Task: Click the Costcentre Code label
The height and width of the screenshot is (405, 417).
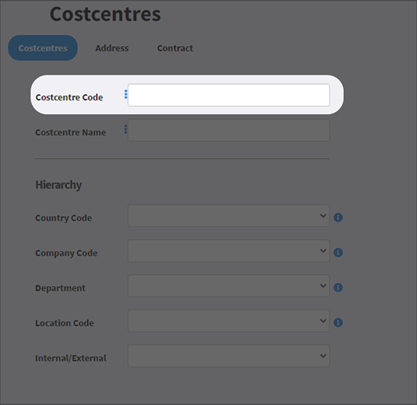Action: [x=69, y=97]
